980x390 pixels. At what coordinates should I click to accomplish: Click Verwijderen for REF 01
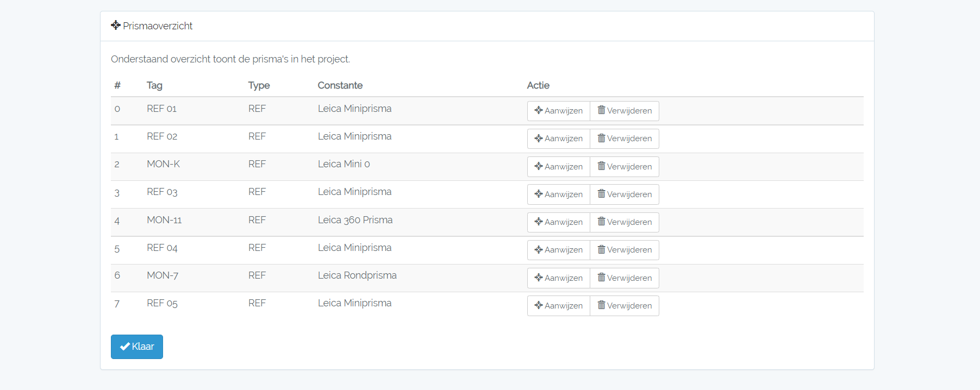tap(625, 111)
